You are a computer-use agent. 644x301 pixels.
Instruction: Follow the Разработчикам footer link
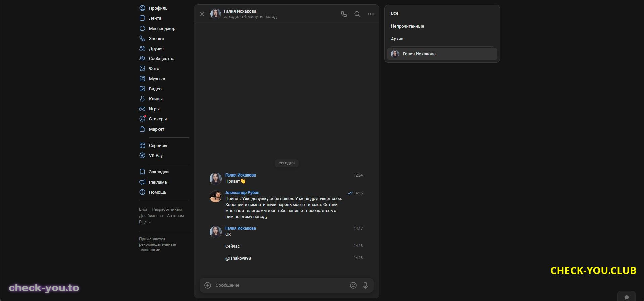pyautogui.click(x=167, y=209)
